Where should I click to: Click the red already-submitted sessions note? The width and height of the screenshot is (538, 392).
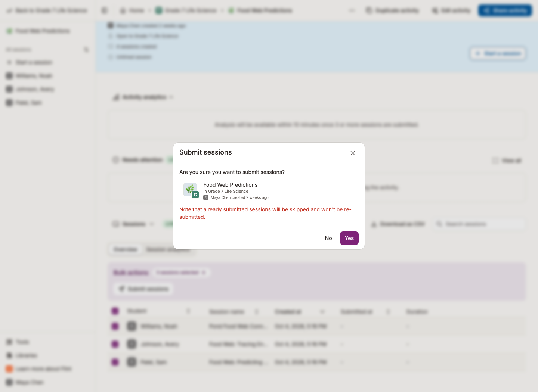pos(265,213)
